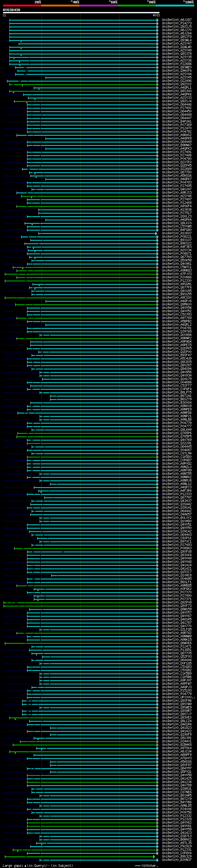Select hit label UniRef100_P09756

point(177,812)
